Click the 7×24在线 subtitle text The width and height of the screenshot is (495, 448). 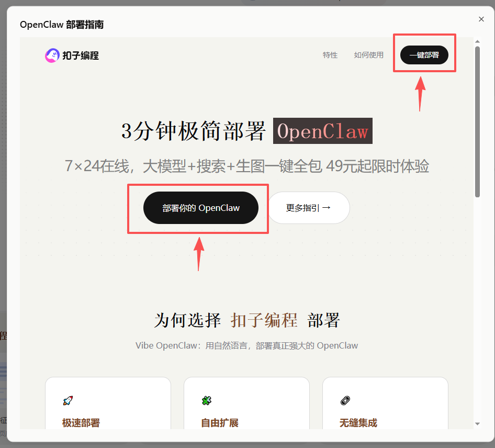pyautogui.click(x=246, y=166)
